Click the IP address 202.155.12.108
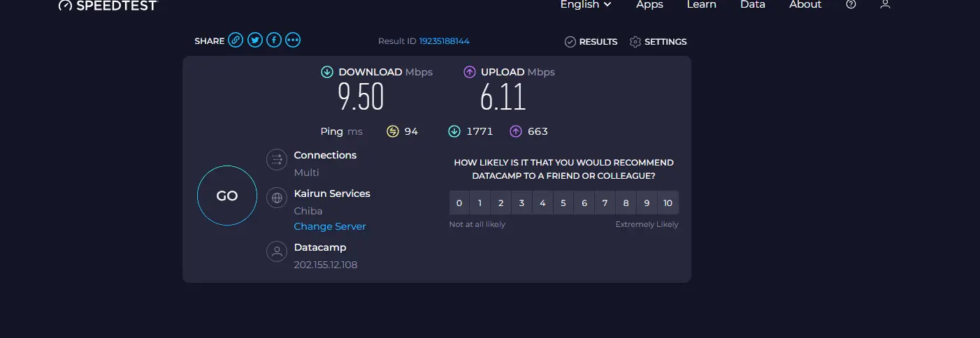 click(326, 265)
